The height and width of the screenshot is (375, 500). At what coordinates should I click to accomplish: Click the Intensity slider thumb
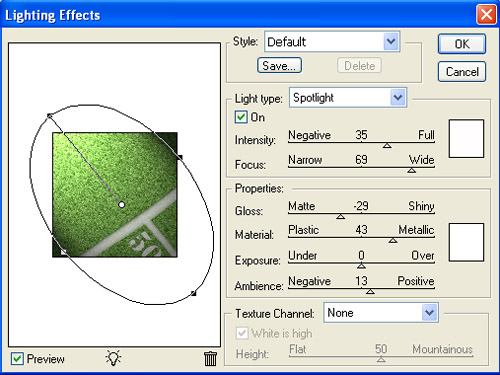(387, 145)
